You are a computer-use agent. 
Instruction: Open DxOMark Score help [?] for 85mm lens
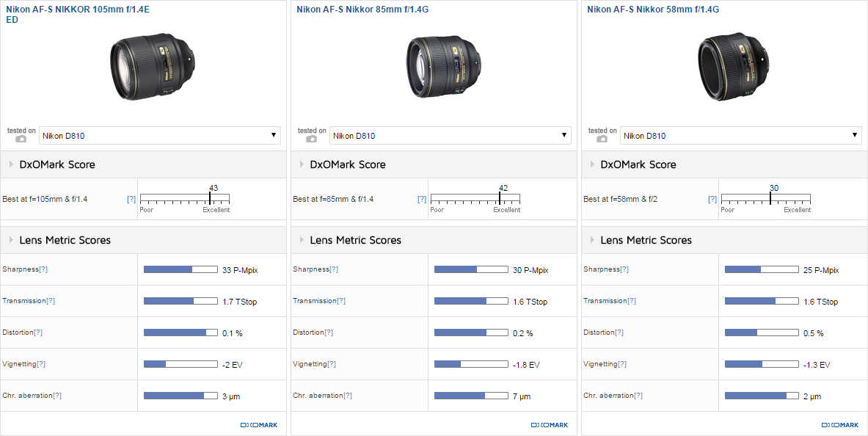click(x=422, y=199)
